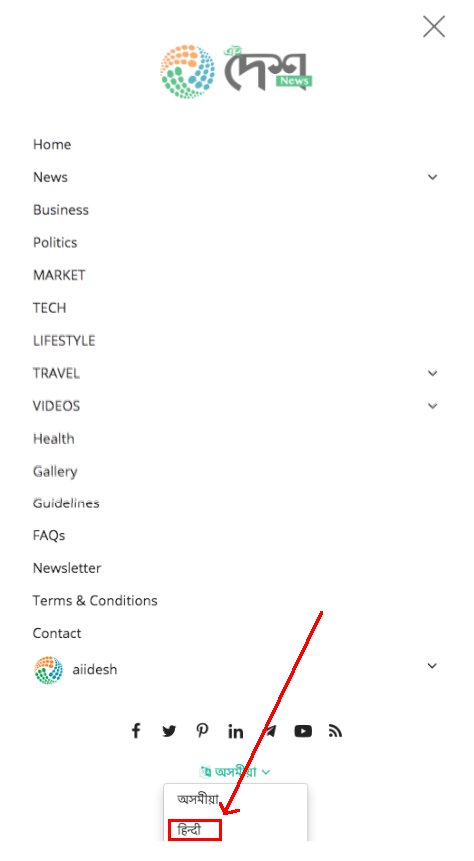The height and width of the screenshot is (861, 474).
Task: Select অসমীয়া in the language list
Action: pos(198,799)
